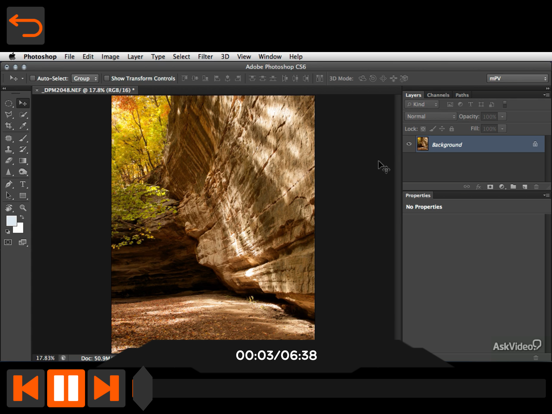Click the background color swatch

point(19,229)
